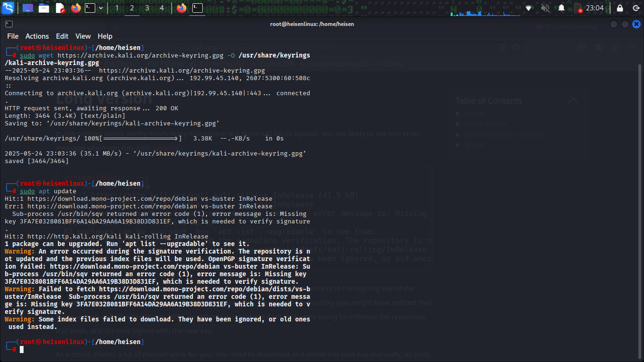
Task: Open the Edit menu in terminal
Action: pyautogui.click(x=62, y=36)
